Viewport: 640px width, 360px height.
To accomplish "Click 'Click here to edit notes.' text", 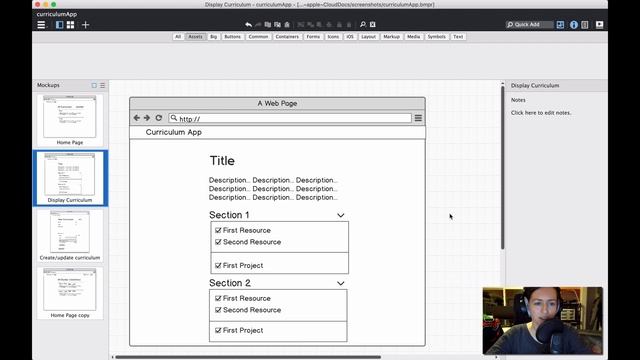I will click(541, 113).
